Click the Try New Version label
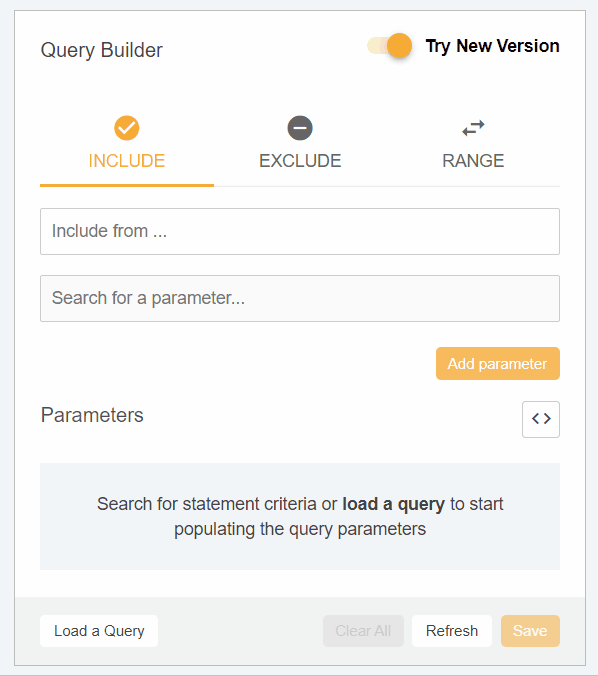Image resolution: width=598 pixels, height=676 pixels. tap(492, 46)
